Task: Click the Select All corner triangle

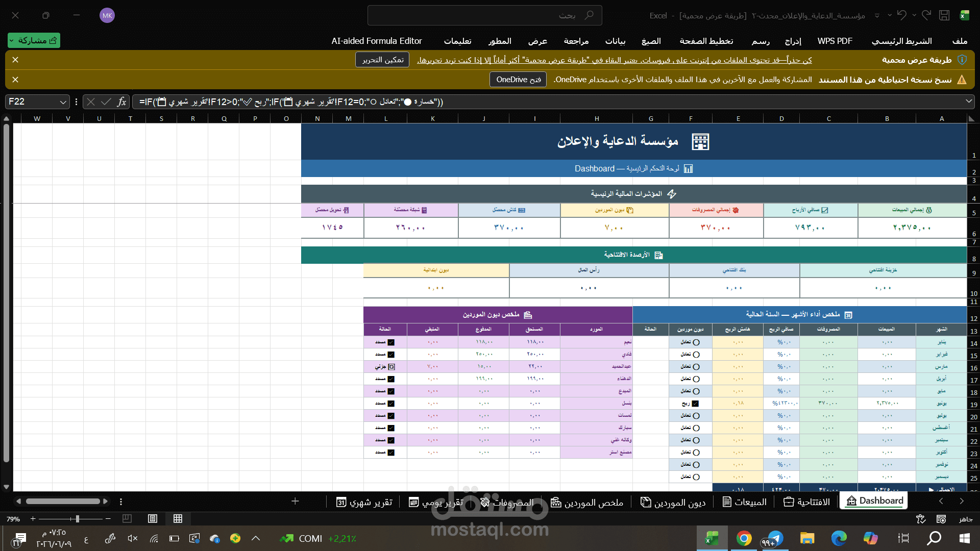Action: click(972, 118)
